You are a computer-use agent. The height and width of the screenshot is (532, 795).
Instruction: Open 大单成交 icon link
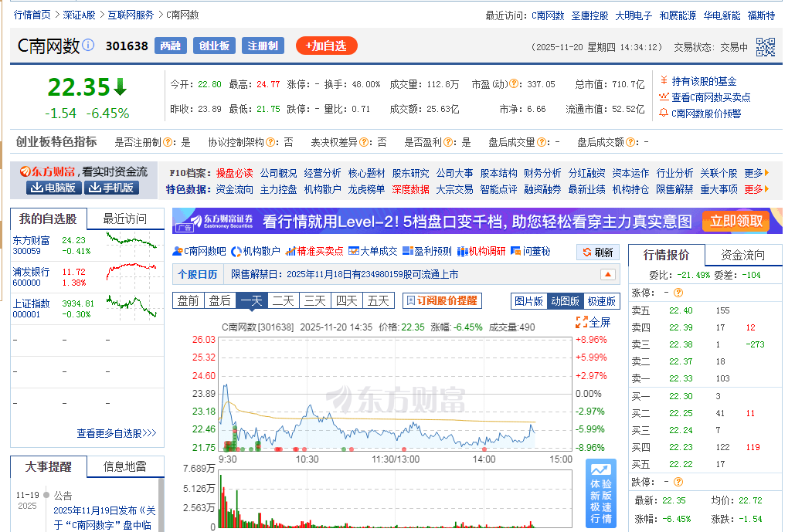(373, 251)
